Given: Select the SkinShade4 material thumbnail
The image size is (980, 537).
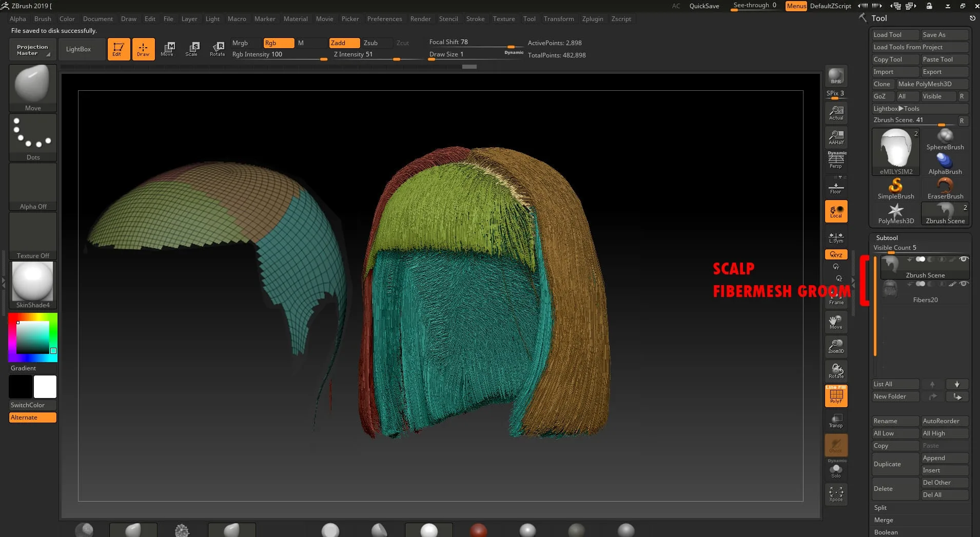Looking at the screenshot, I should coord(32,282).
